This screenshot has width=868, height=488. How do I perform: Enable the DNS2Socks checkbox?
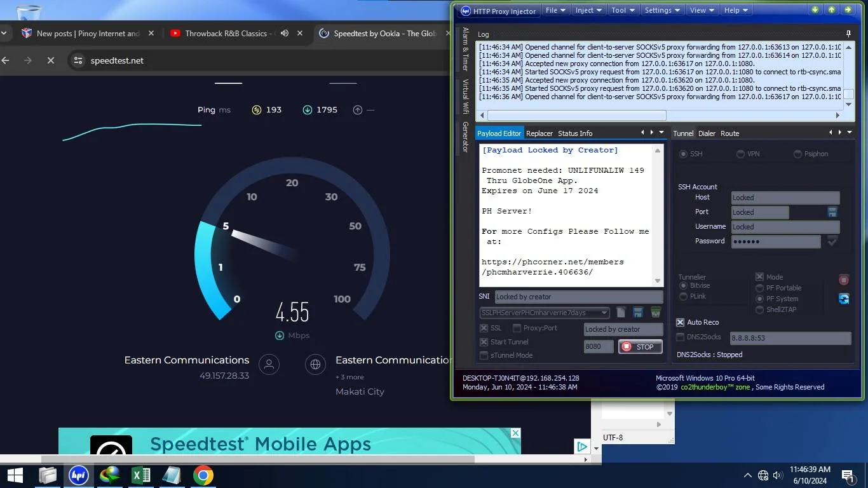point(681,337)
